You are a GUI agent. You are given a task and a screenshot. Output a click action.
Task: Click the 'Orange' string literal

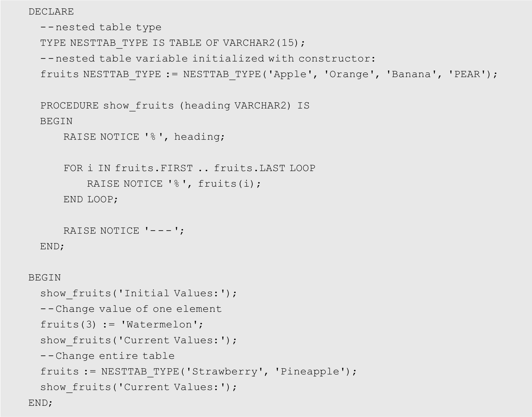tap(349, 74)
